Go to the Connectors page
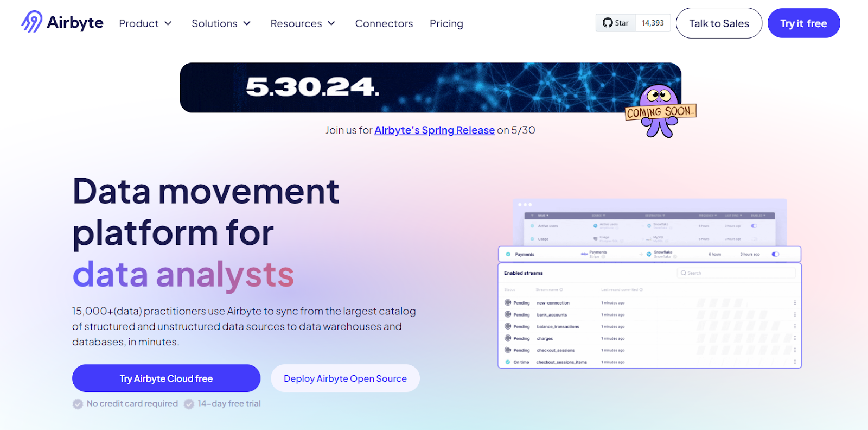 tap(384, 23)
